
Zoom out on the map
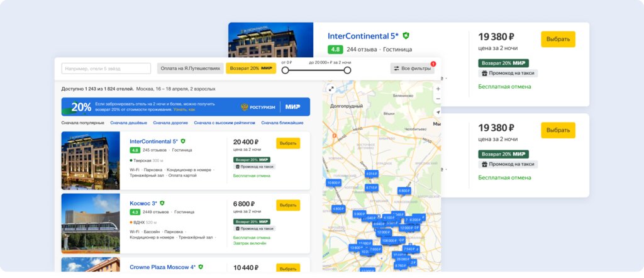(x=438, y=99)
